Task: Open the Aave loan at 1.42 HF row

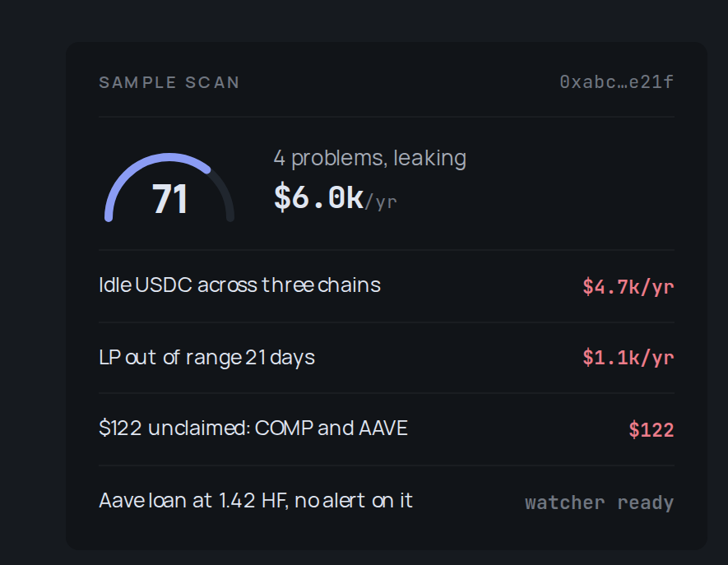Action: point(387,502)
